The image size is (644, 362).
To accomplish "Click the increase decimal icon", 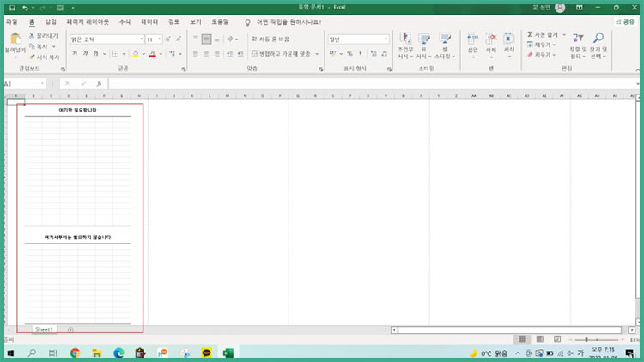I will point(374,54).
